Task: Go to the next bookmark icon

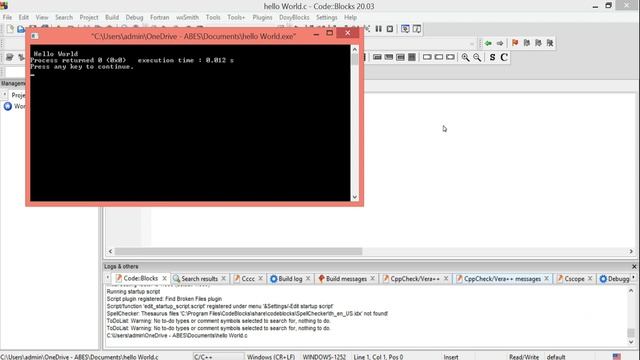Action: (x=538, y=43)
